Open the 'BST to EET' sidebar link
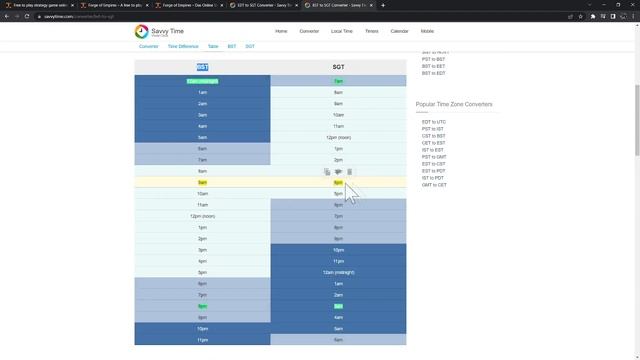This screenshot has width=640, height=360. point(433,66)
